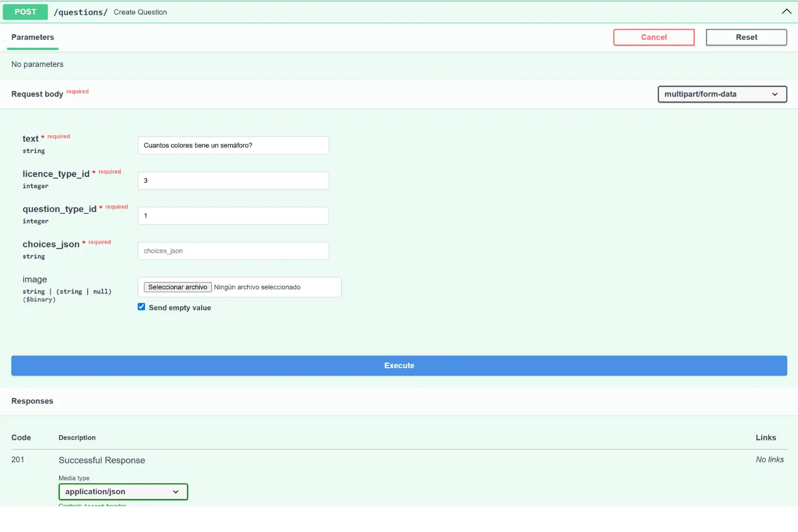This screenshot has width=798, height=532.
Task: Execute the Create Question request
Action: [399, 365]
